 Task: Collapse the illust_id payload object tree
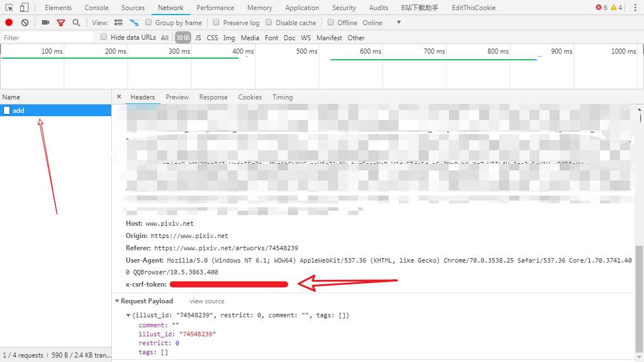128,315
